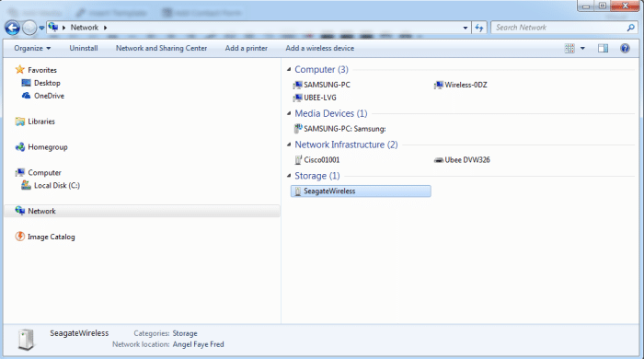Click the SAMSUNG-PC media device icon
This screenshot has height=359, width=644.
click(x=298, y=129)
